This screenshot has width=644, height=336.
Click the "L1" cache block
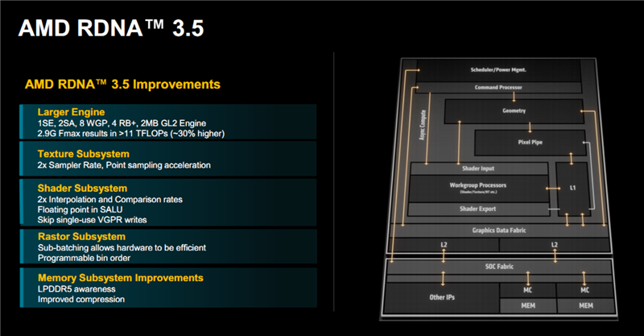[x=573, y=188]
